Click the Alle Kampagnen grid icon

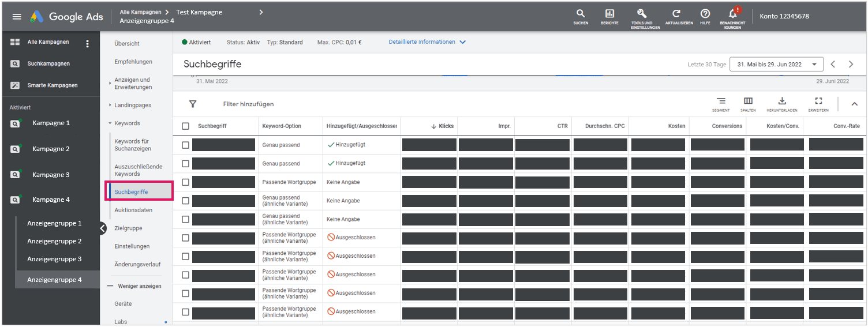[x=15, y=42]
